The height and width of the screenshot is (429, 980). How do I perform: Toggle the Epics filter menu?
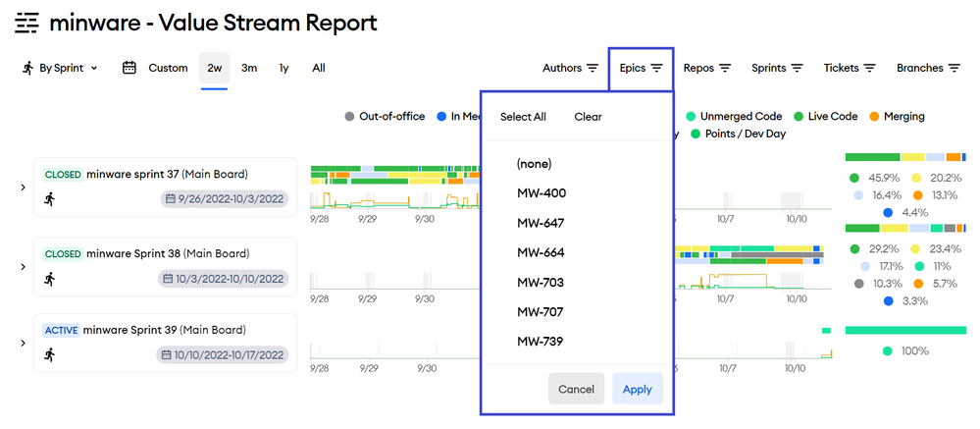tap(641, 68)
